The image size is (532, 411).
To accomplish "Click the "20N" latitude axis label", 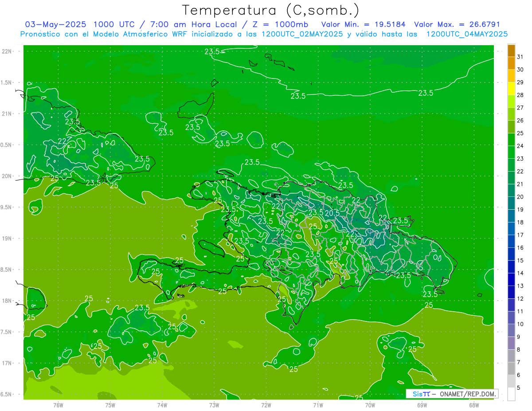I will (7, 176).
